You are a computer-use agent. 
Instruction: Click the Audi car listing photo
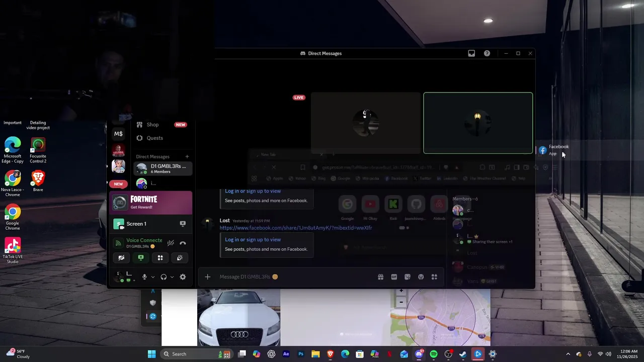(x=238, y=318)
